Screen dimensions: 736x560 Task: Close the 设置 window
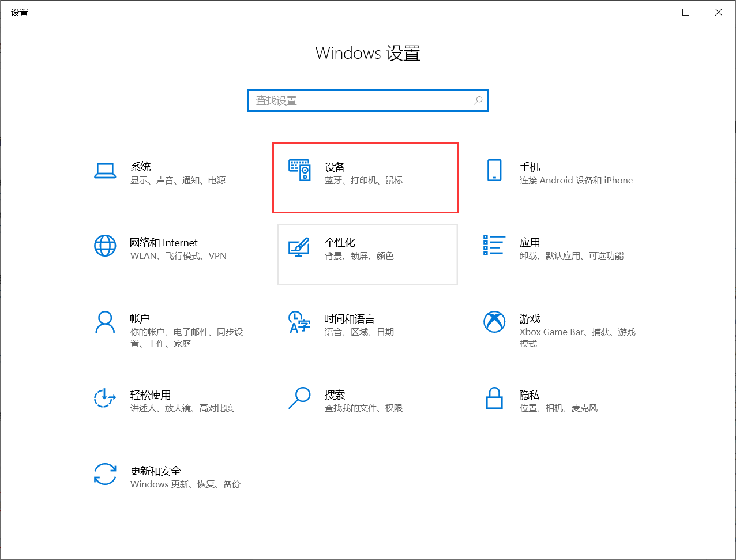click(x=719, y=12)
